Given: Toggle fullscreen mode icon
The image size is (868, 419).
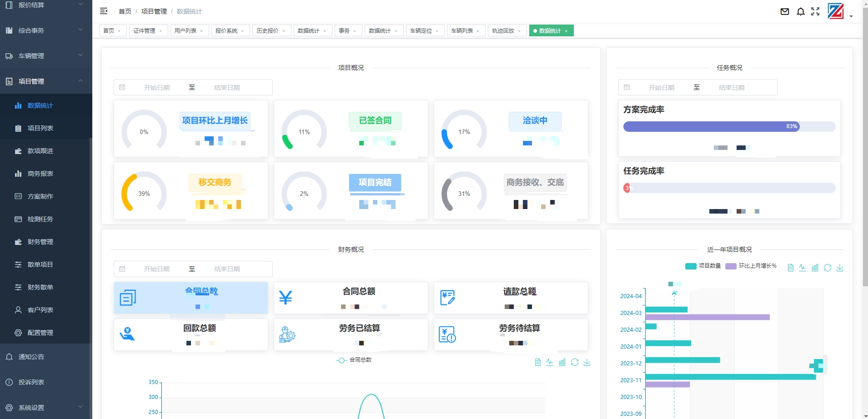Looking at the screenshot, I should [x=815, y=11].
